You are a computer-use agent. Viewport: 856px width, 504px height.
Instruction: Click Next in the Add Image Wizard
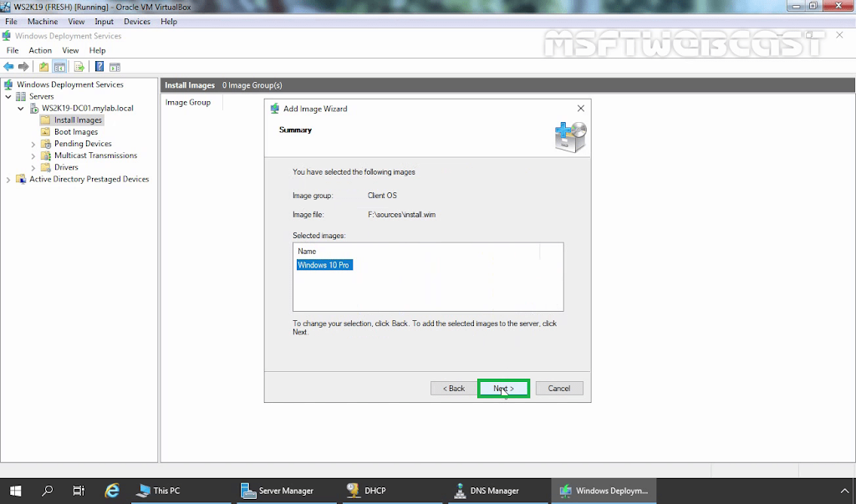pos(503,388)
